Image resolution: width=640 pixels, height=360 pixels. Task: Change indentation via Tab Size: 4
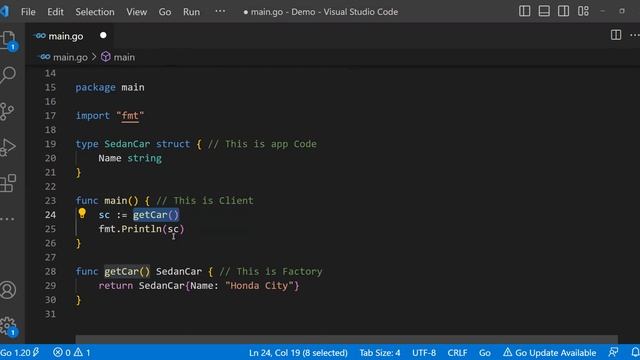pos(380,353)
